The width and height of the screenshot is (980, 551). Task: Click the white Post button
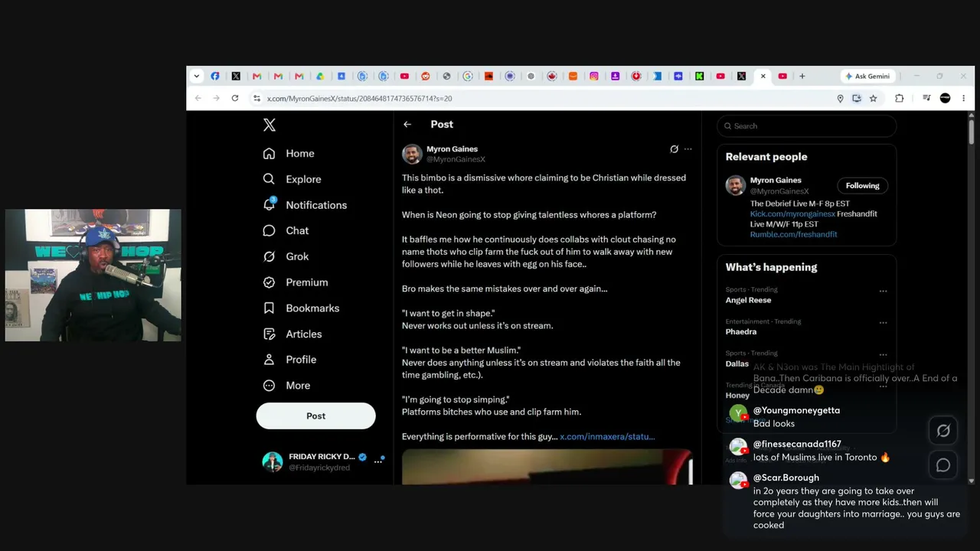point(315,416)
